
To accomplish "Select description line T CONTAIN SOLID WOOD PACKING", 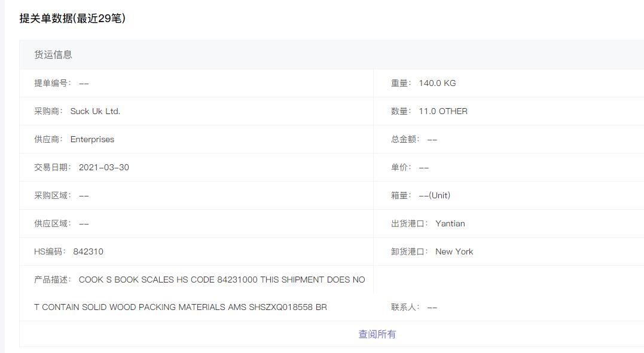I will [x=181, y=307].
